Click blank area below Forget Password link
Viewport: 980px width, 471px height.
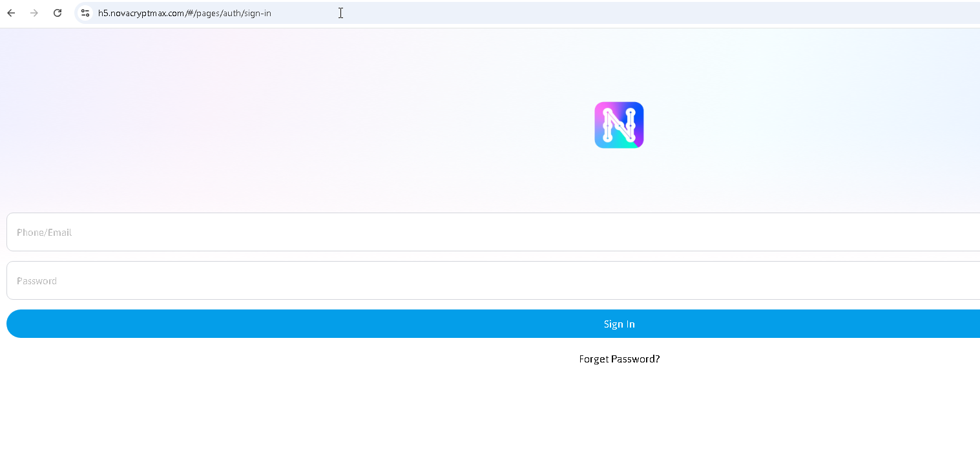[619, 420]
